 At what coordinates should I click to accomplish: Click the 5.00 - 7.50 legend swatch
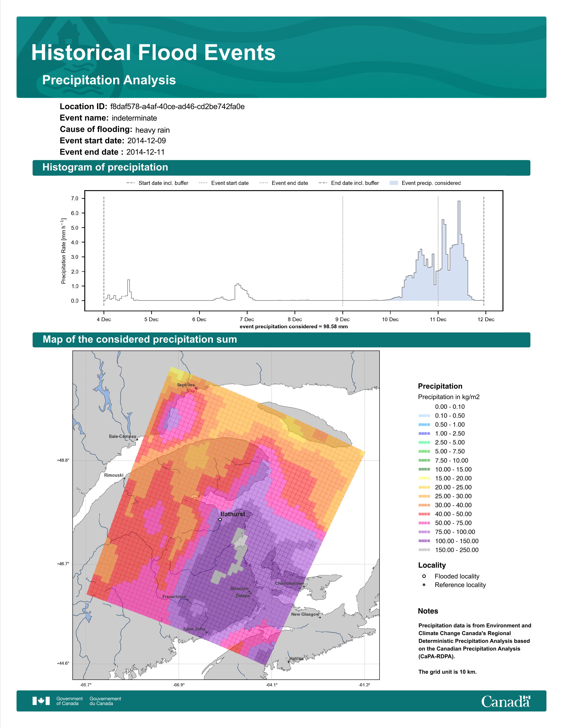tap(424, 451)
